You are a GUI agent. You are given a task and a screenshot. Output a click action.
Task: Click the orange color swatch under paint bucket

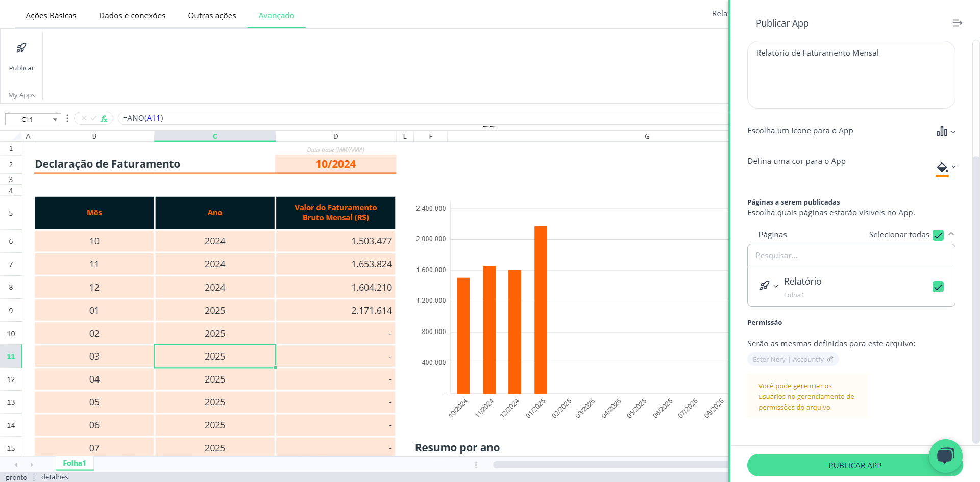[942, 176]
